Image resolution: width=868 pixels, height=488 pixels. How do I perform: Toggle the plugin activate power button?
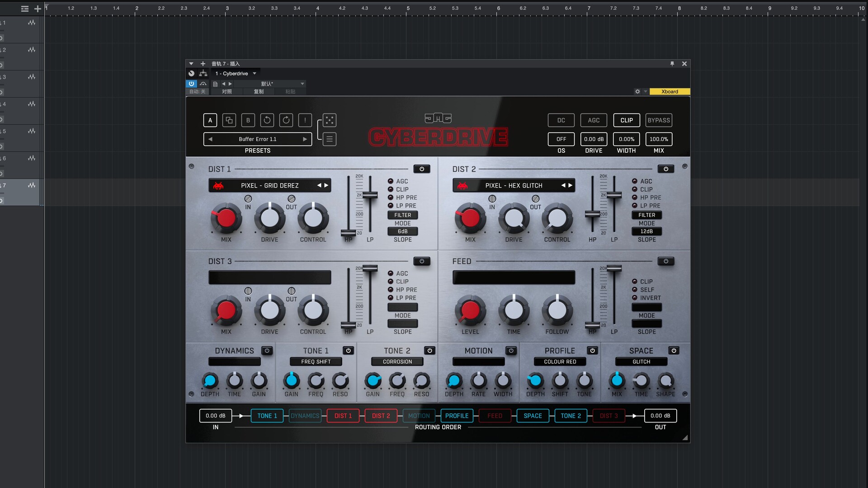[191, 84]
